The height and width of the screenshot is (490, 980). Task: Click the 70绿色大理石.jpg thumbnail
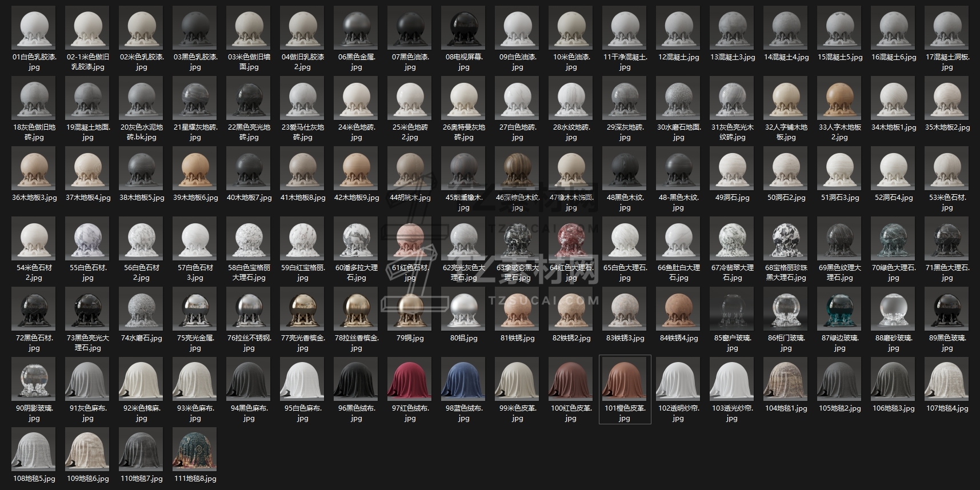click(893, 239)
